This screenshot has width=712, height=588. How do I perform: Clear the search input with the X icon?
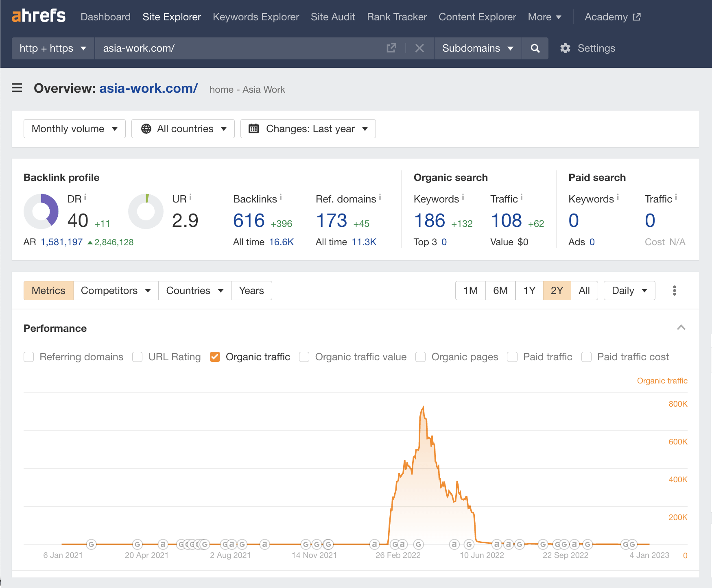pyautogui.click(x=419, y=48)
